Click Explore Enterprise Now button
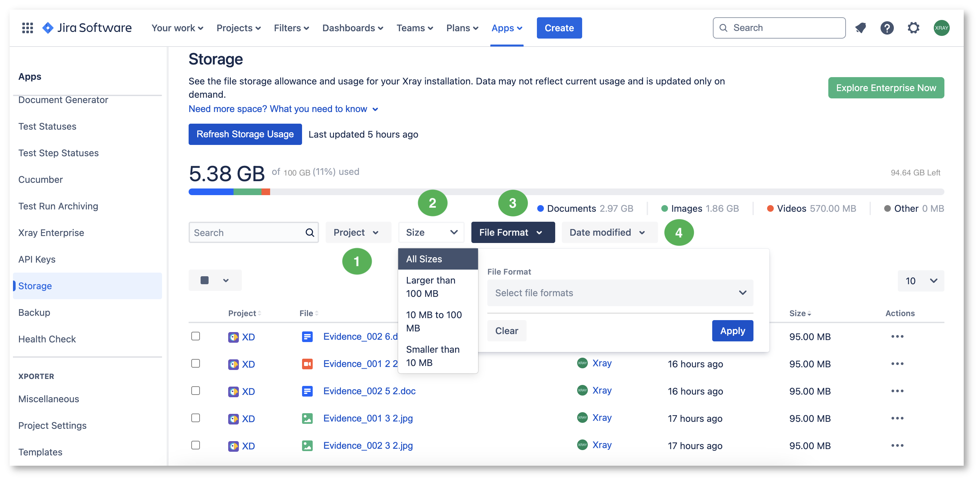This screenshot has height=482, width=980. (886, 88)
